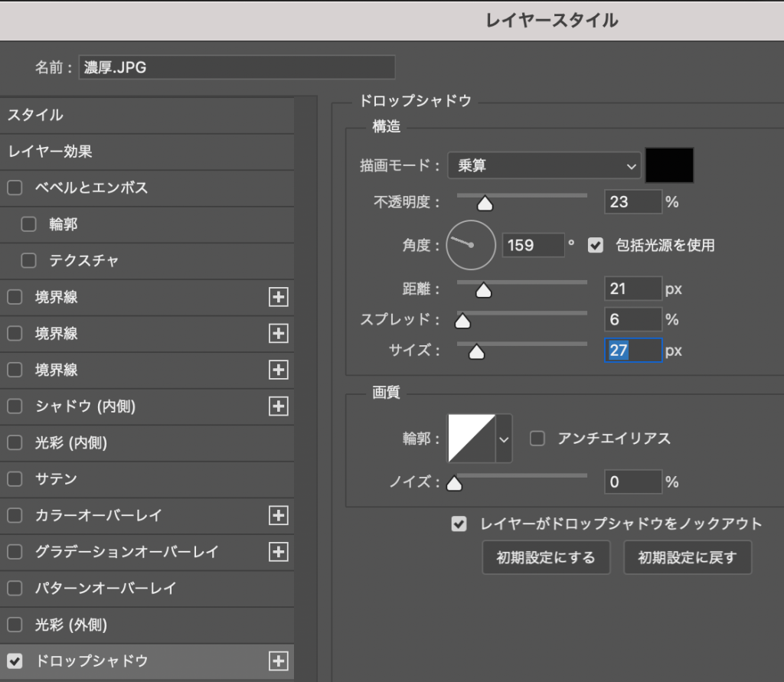
Task: Click the 名前 field containing 濃厚.JPG
Action: click(x=236, y=67)
